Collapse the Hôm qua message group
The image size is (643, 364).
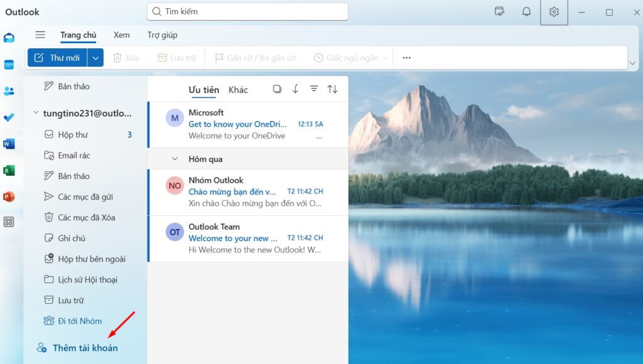[x=175, y=159]
